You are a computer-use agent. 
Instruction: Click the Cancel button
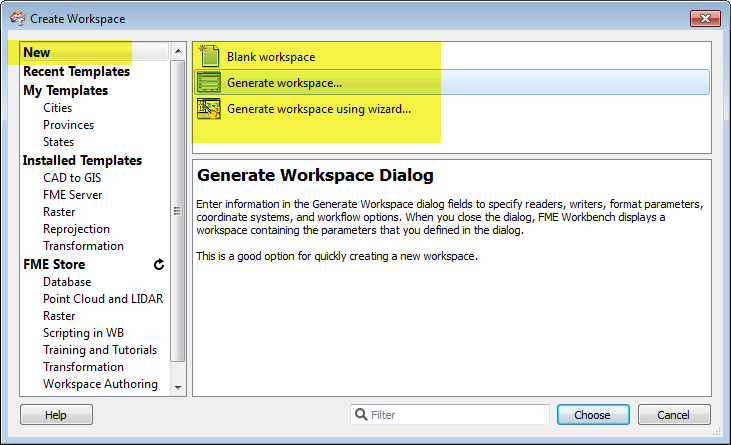point(674,415)
